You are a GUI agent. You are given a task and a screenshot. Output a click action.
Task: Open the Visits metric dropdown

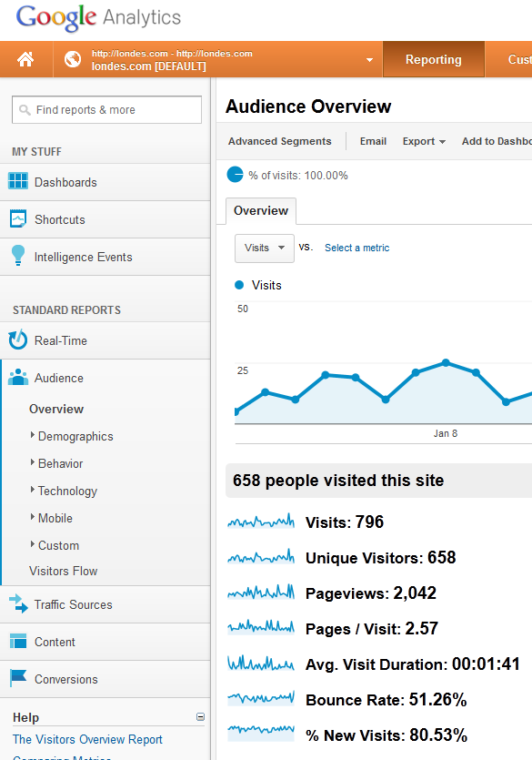(265, 248)
